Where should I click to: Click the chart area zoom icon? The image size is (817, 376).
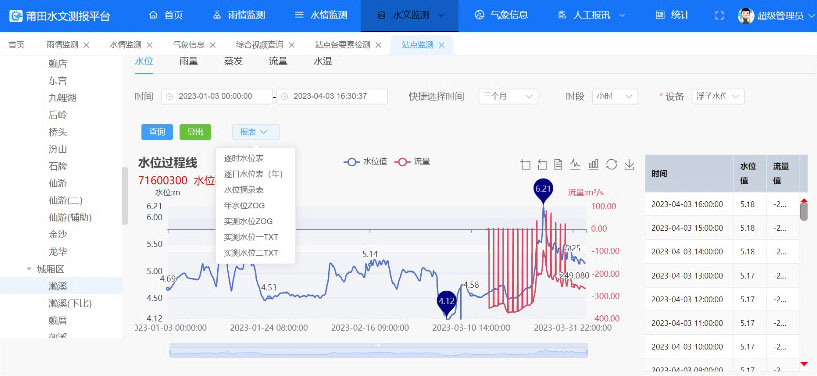pyautogui.click(x=525, y=165)
